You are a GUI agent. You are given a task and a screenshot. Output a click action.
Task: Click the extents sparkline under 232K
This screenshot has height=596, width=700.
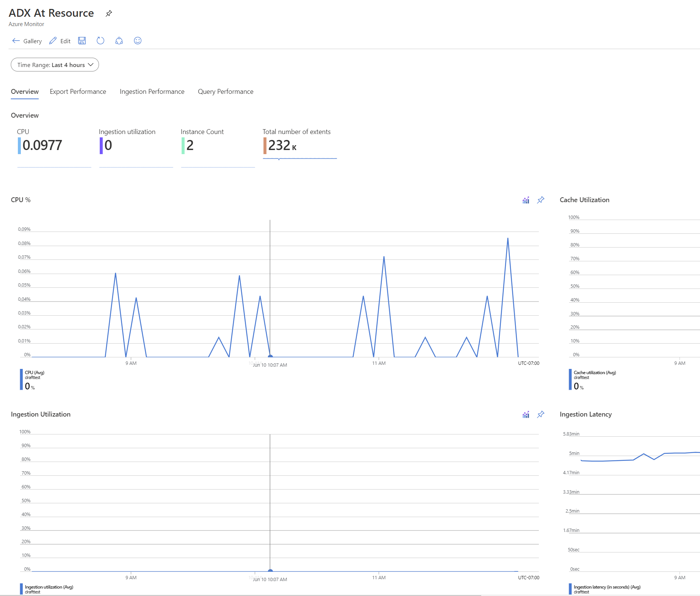click(300, 159)
